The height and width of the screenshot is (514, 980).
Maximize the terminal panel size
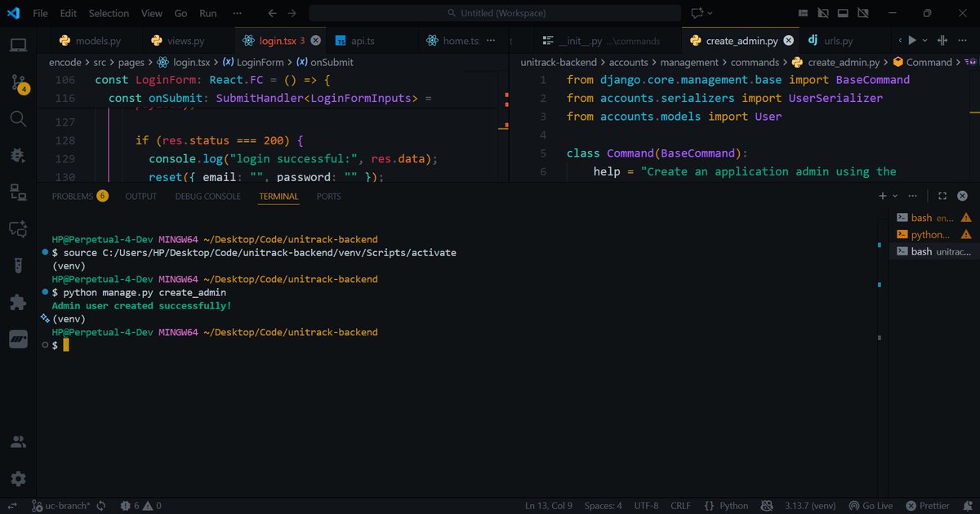click(942, 196)
